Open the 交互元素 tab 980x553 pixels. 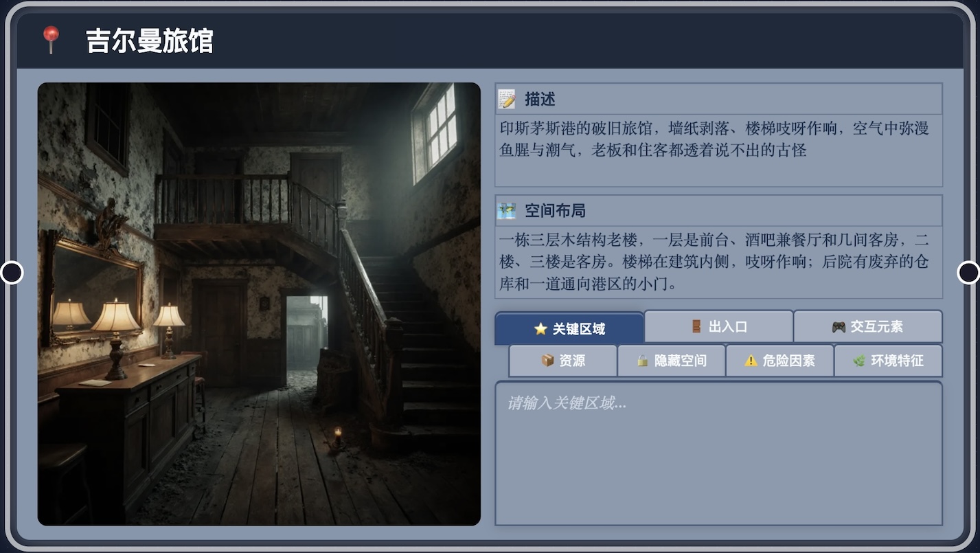868,326
